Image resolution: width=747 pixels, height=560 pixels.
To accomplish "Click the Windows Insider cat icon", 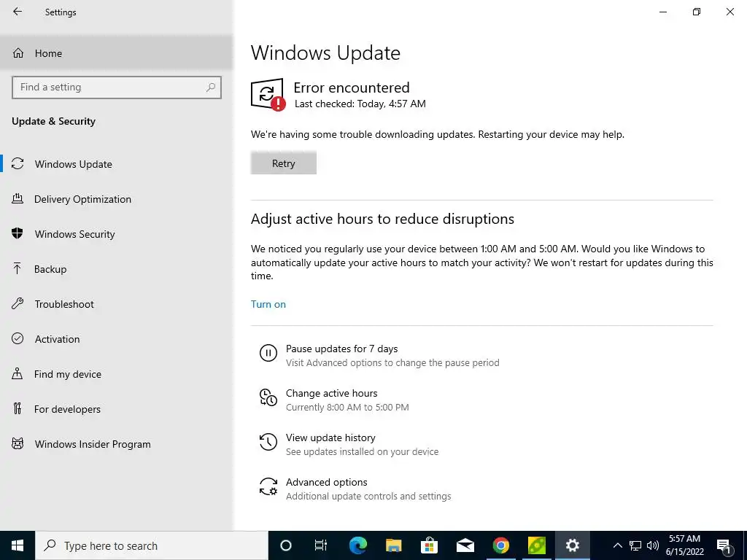I will [18, 444].
